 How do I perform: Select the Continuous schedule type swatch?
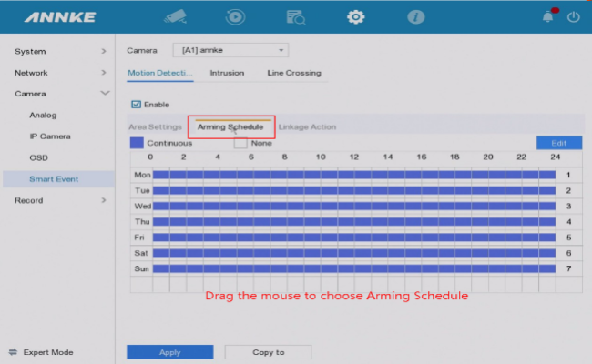(x=137, y=143)
